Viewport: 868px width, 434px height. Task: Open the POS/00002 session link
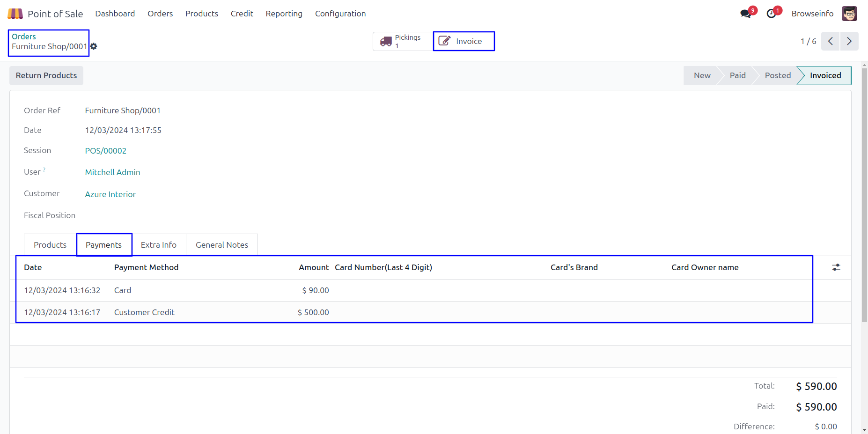click(106, 151)
